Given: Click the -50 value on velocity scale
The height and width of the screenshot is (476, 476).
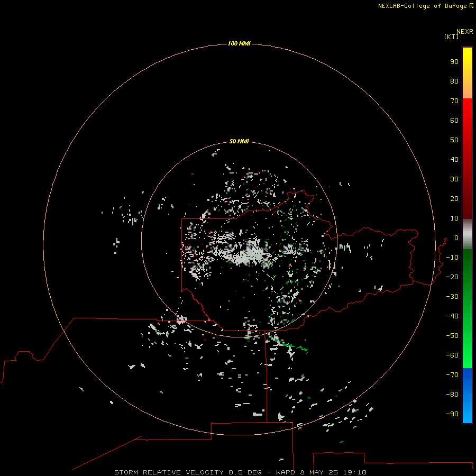Looking at the screenshot, I should (452, 336).
